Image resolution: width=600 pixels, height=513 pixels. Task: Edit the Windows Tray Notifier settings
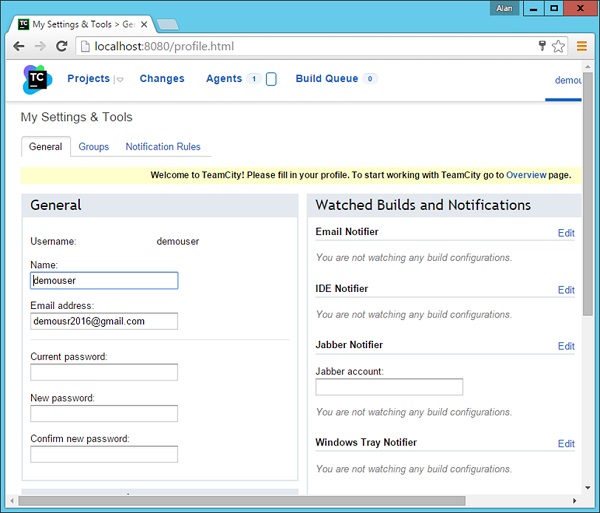(566, 444)
